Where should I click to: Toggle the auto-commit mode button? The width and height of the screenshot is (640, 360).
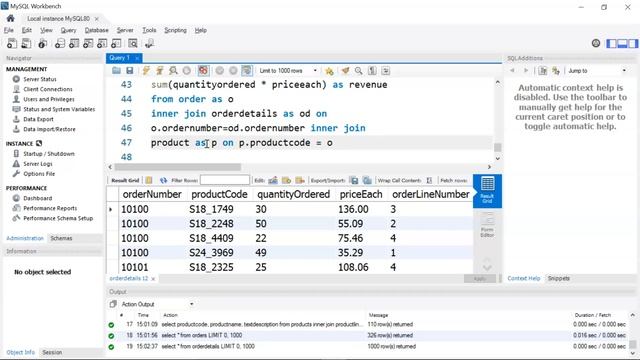(247, 71)
